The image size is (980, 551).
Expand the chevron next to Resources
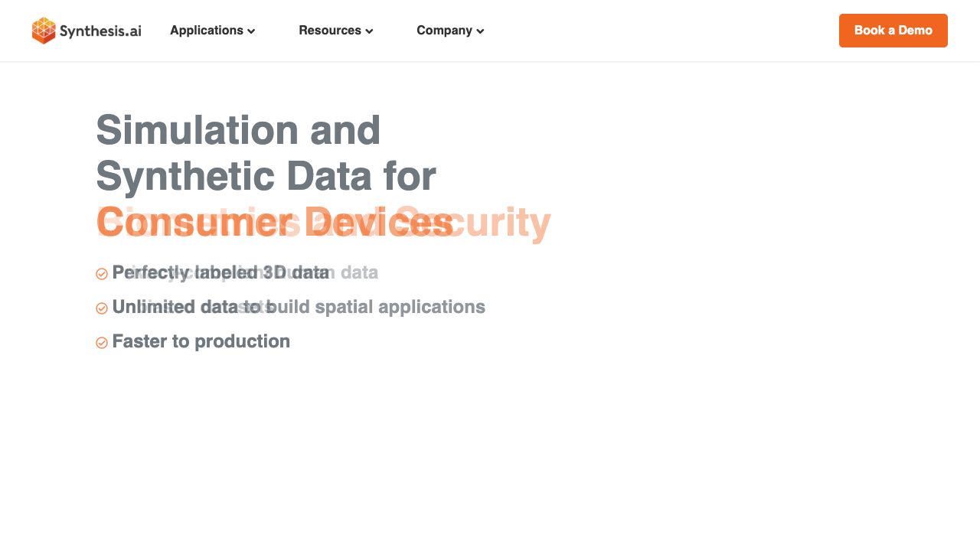pos(369,31)
